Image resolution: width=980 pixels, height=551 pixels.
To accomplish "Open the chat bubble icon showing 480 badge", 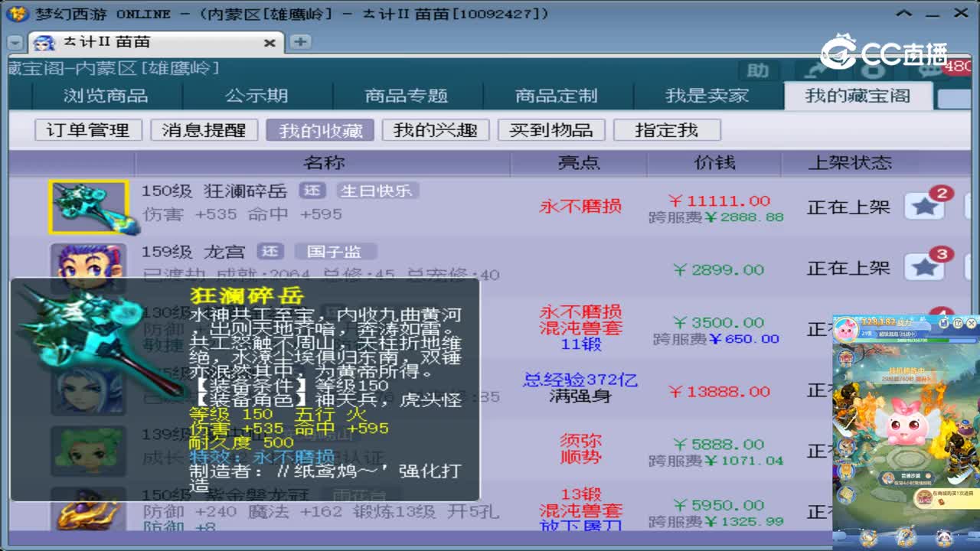I will [929, 71].
